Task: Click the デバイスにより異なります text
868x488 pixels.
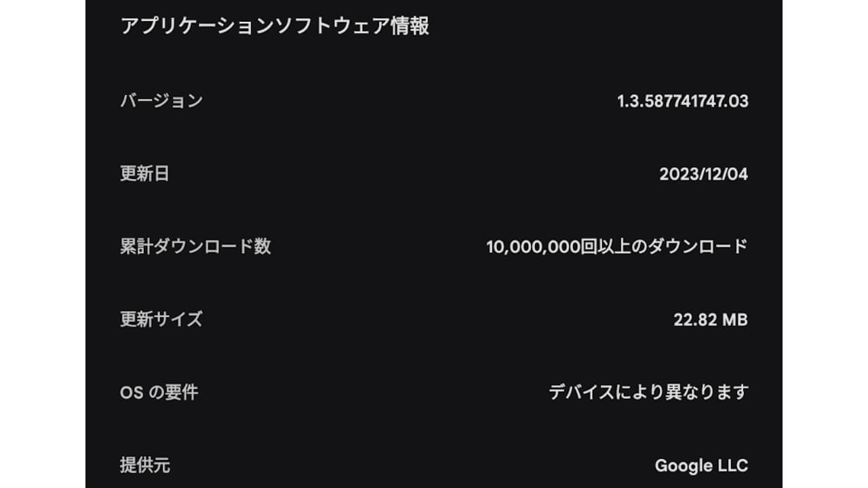Action: coord(648,392)
